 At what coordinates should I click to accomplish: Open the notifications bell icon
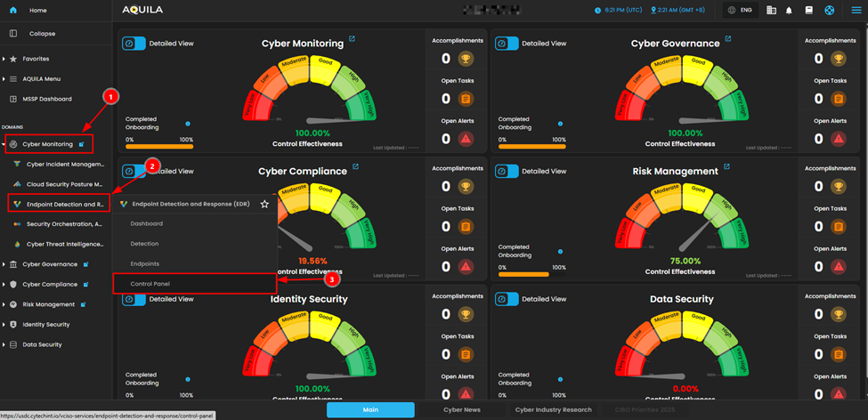coord(789,11)
